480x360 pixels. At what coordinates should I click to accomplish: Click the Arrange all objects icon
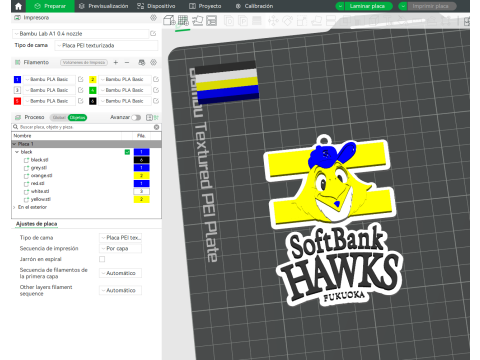[211, 21]
